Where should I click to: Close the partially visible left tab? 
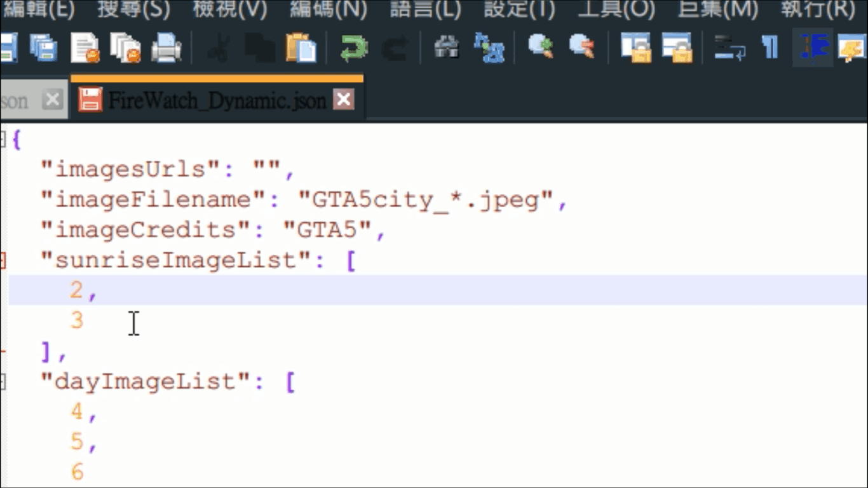coord(53,100)
